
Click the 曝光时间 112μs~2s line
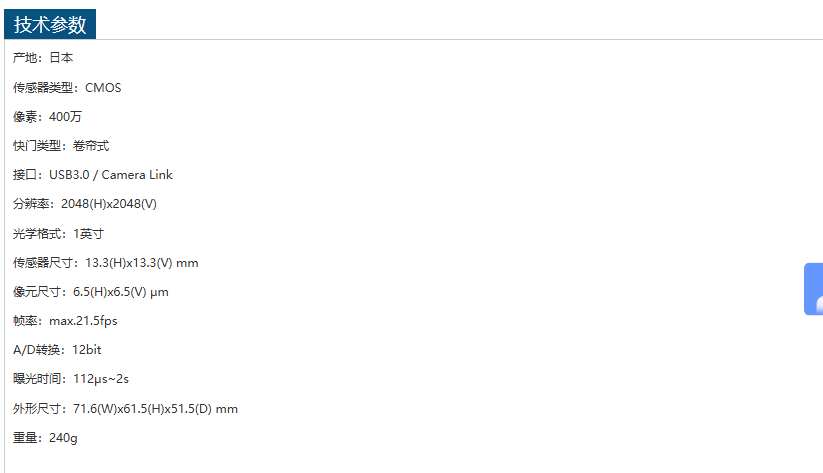[x=71, y=379]
